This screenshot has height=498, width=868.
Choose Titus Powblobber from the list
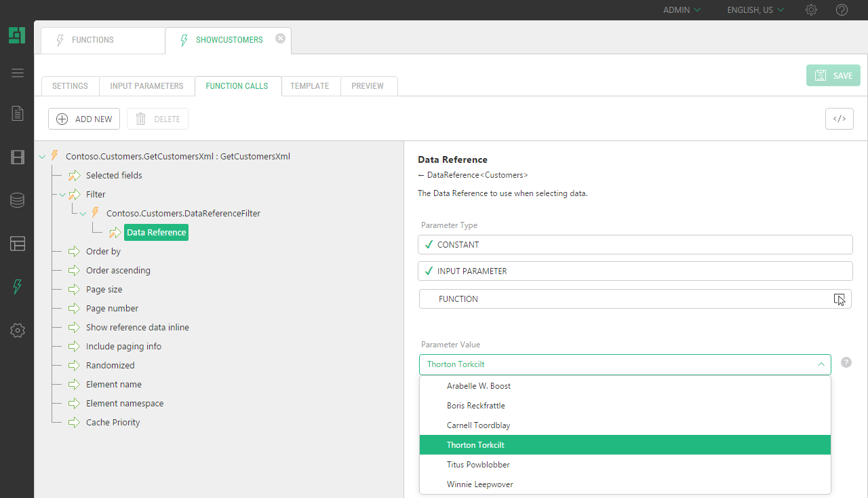click(478, 465)
